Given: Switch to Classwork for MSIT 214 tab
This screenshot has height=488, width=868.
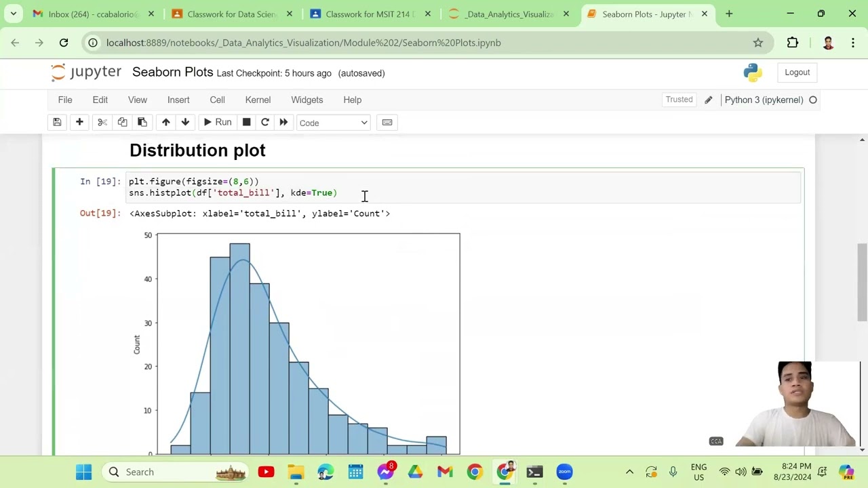Looking at the screenshot, I should [370, 14].
